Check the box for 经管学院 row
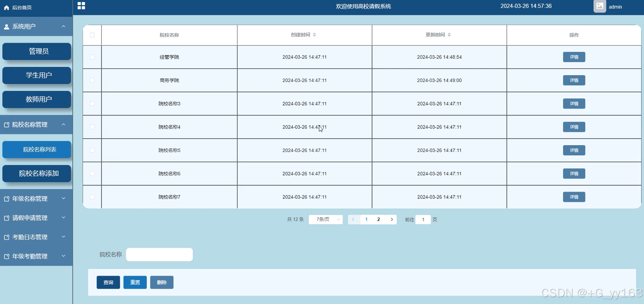 92,57
